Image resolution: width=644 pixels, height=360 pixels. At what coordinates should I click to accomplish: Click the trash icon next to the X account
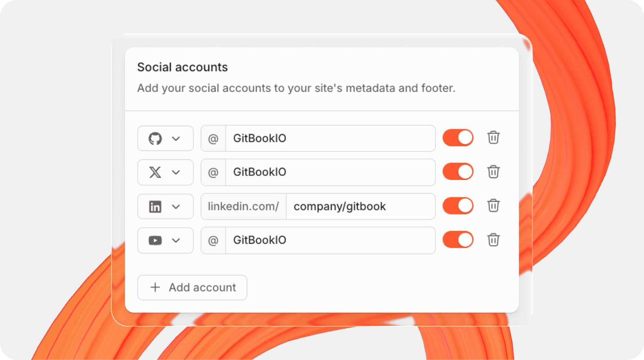(494, 171)
